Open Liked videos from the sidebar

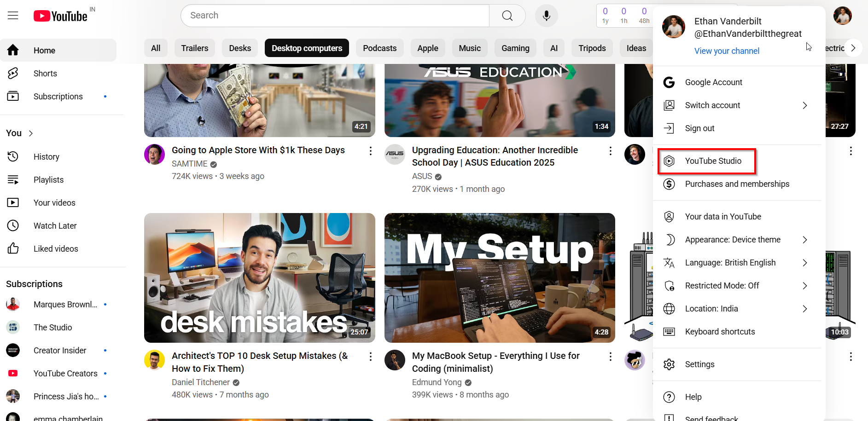tap(55, 248)
